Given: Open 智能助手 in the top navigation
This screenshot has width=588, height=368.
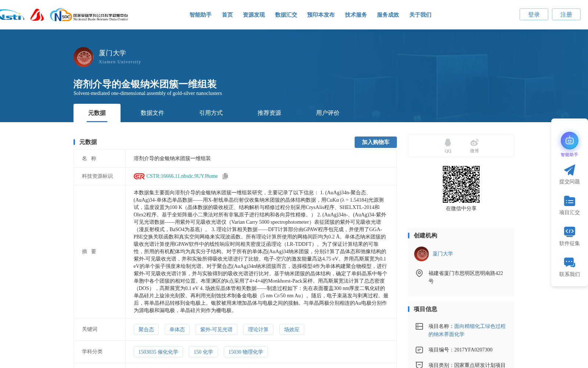Looking at the screenshot, I should pos(201,15).
